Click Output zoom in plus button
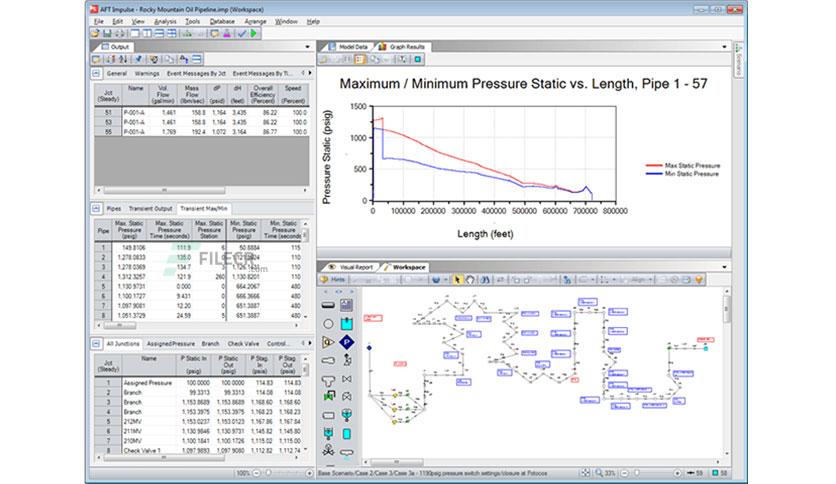Screen dimensions: 836x484 click(x=309, y=473)
